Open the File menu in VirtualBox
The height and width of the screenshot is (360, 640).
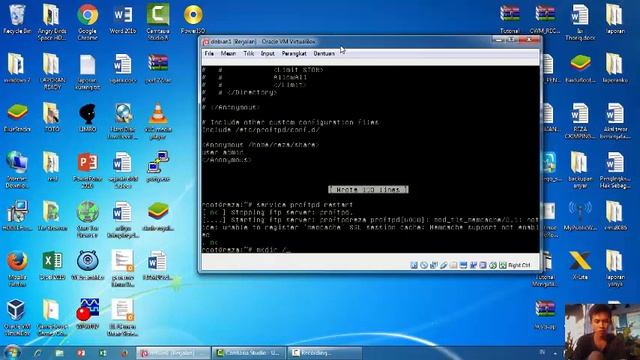tap(209, 53)
